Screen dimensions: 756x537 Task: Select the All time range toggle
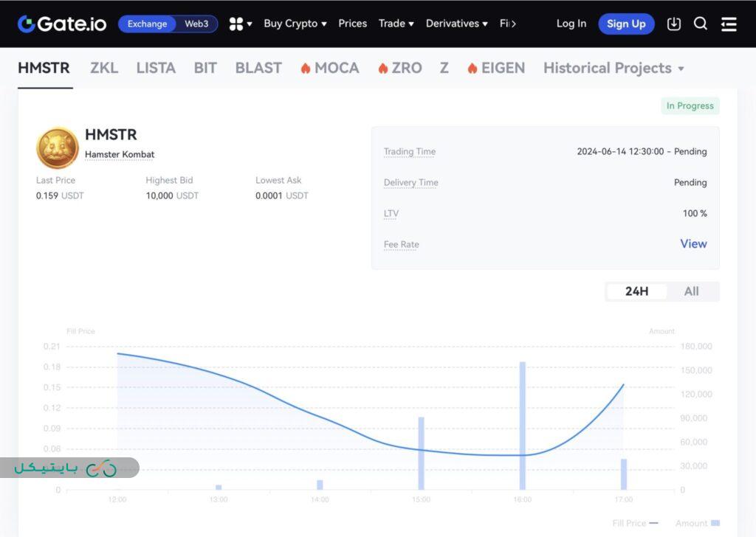(x=691, y=291)
